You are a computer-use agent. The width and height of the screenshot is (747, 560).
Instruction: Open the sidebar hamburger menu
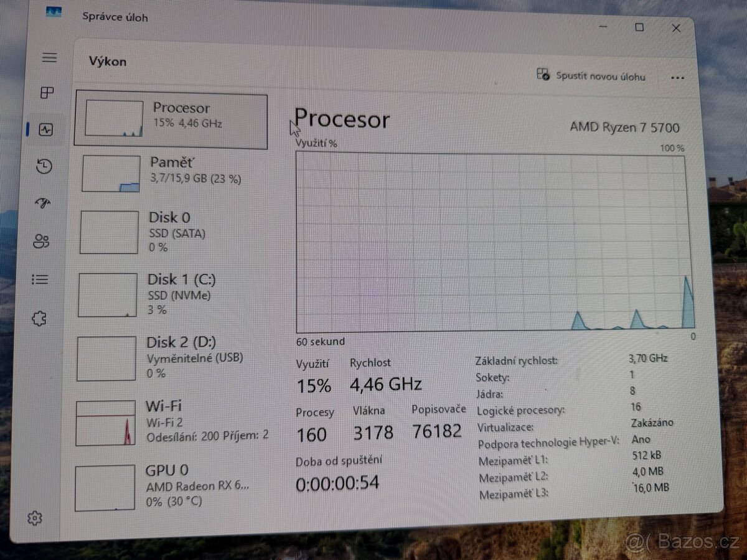49,57
